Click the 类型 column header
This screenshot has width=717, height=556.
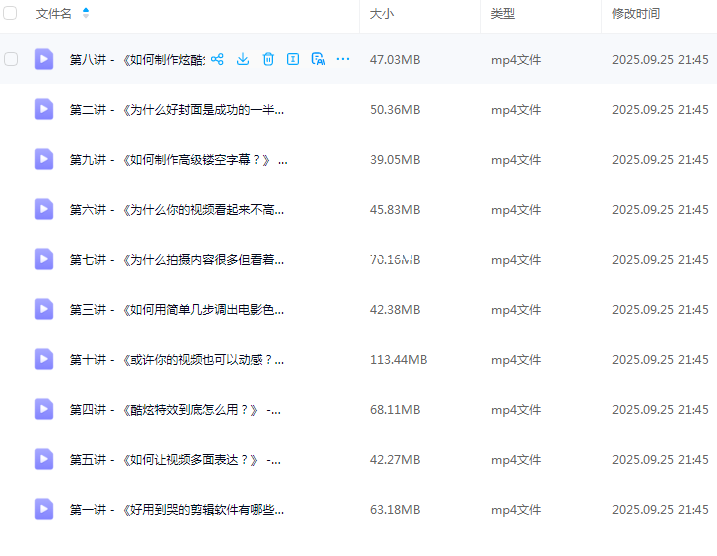(x=502, y=14)
